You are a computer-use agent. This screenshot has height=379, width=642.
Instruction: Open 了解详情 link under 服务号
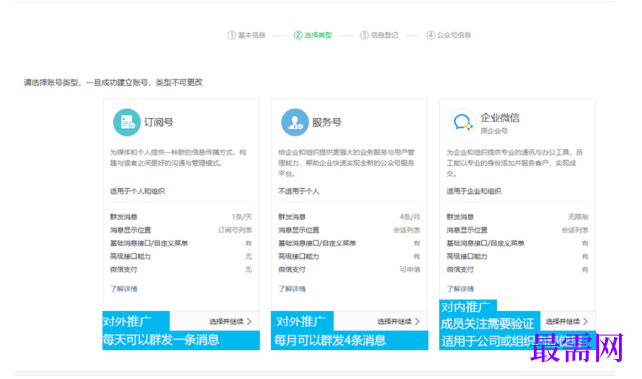point(292,289)
